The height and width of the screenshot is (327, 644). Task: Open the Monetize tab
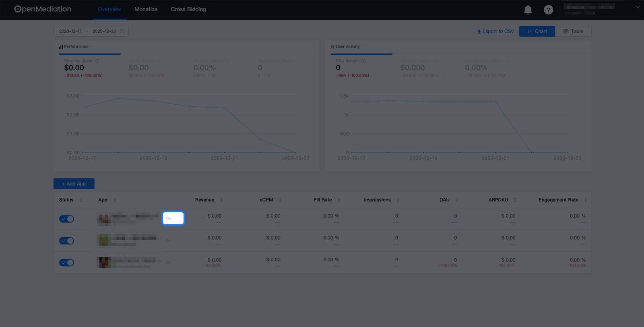click(146, 9)
